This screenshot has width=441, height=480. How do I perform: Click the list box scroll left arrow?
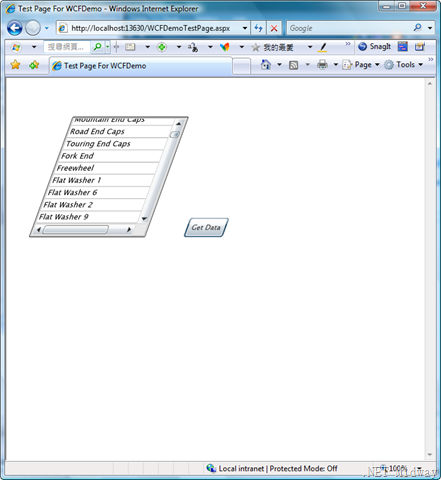point(38,229)
